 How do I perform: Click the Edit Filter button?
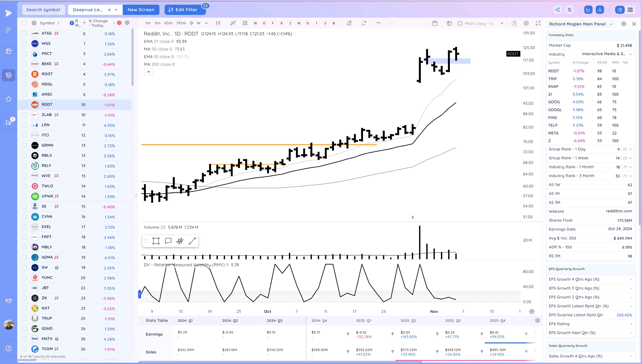pyautogui.click(x=185, y=10)
